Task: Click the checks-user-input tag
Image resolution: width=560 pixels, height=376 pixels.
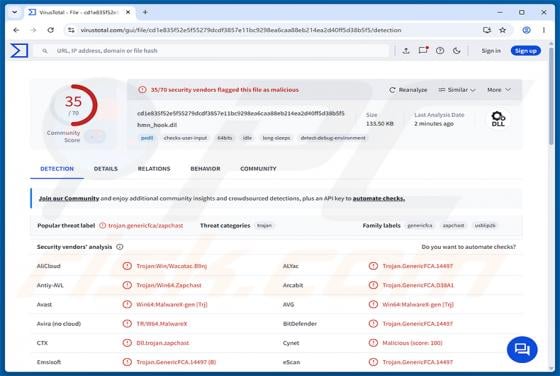Action: pos(185,138)
